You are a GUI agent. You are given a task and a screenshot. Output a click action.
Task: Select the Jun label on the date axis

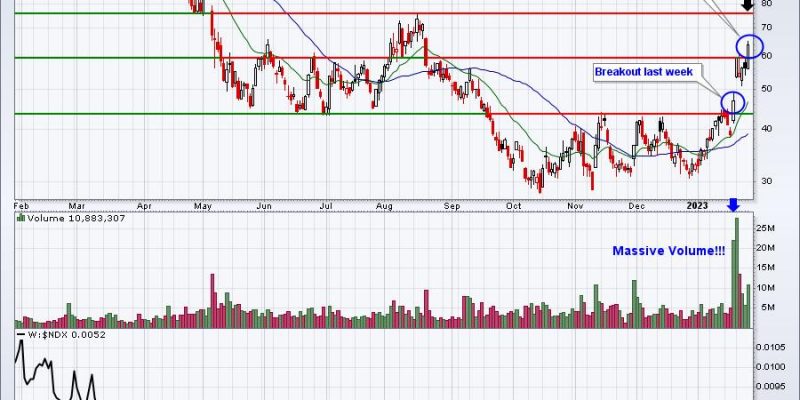point(263,205)
